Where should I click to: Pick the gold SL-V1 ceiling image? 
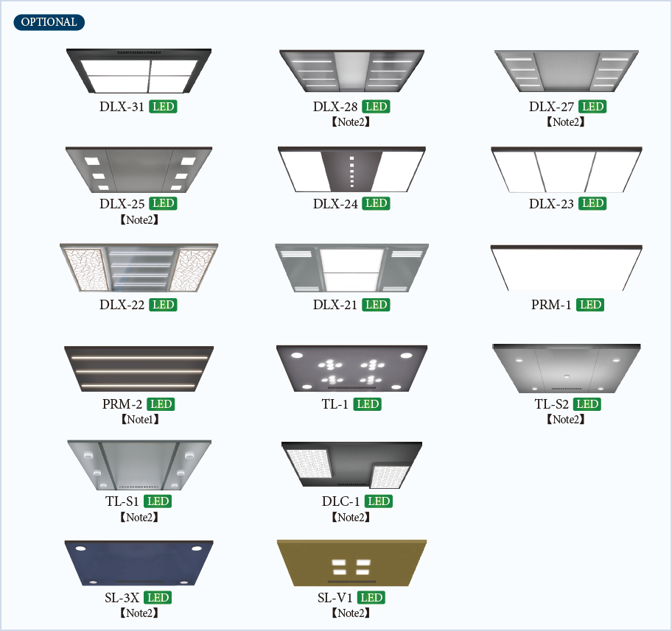coord(352,563)
